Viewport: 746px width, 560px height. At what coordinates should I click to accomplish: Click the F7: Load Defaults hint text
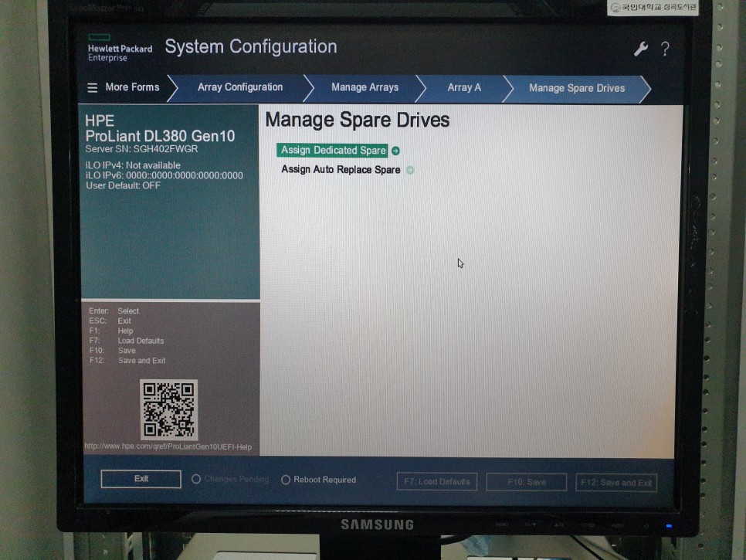[127, 341]
